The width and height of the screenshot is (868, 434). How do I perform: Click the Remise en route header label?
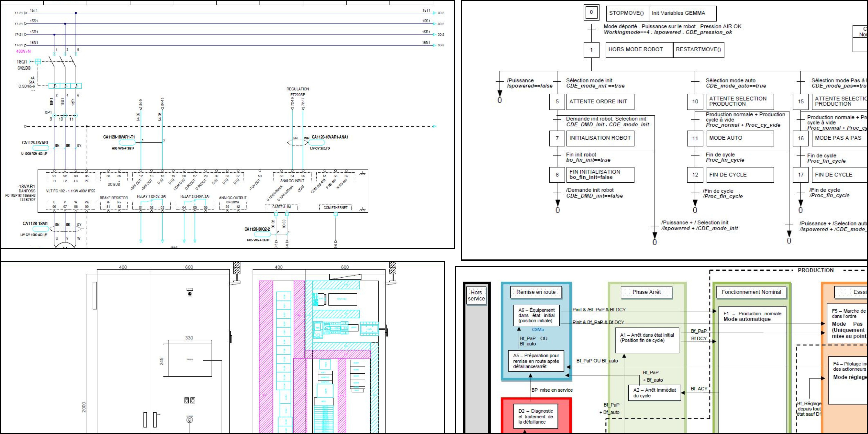(536, 292)
